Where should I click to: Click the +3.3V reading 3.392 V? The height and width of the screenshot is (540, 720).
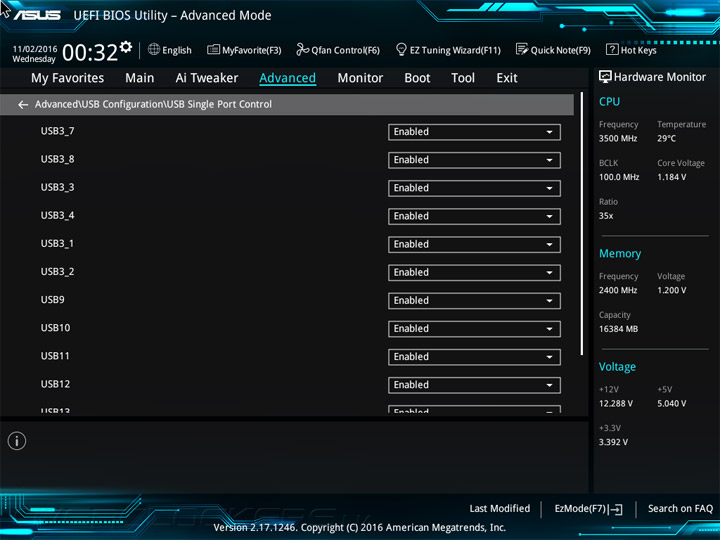(613, 442)
